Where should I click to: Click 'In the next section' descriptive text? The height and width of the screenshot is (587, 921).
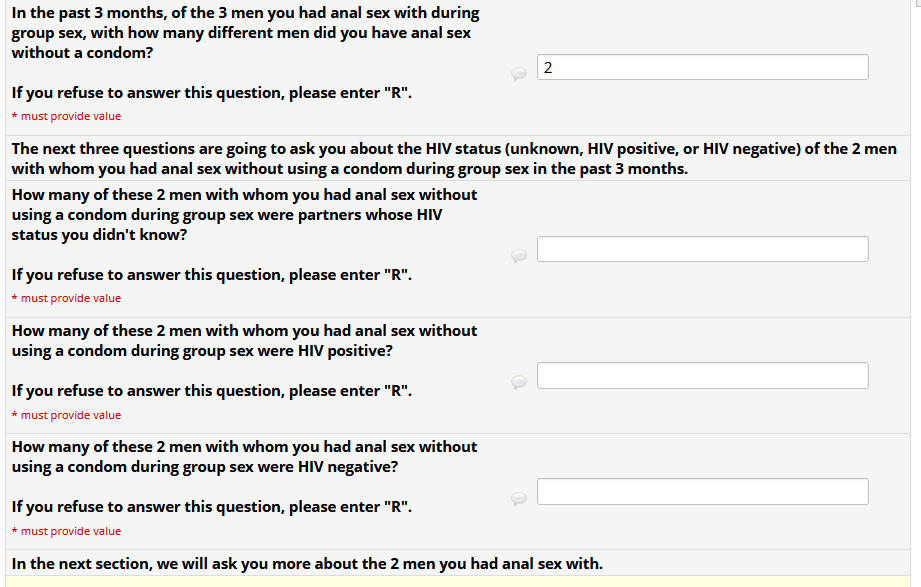(307, 563)
